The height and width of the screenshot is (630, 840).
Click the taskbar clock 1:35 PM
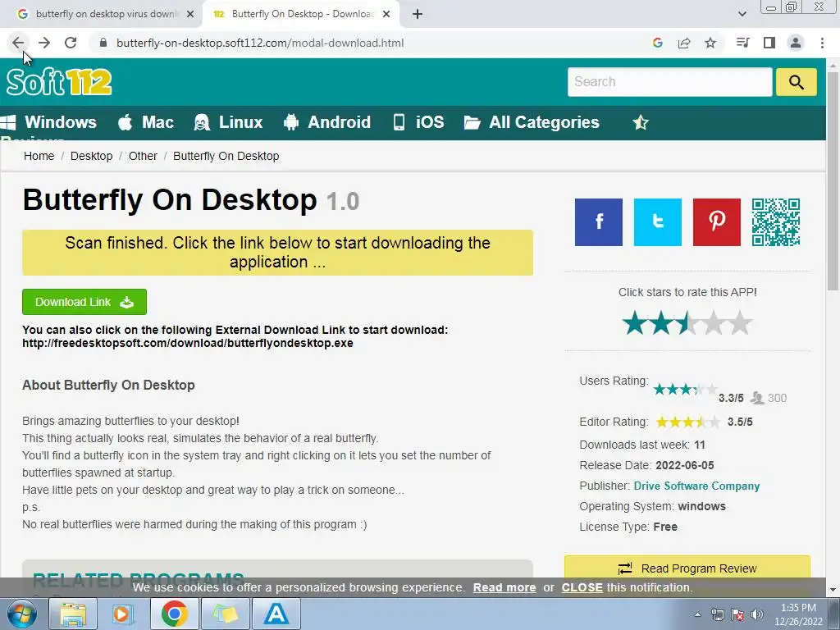(x=798, y=614)
